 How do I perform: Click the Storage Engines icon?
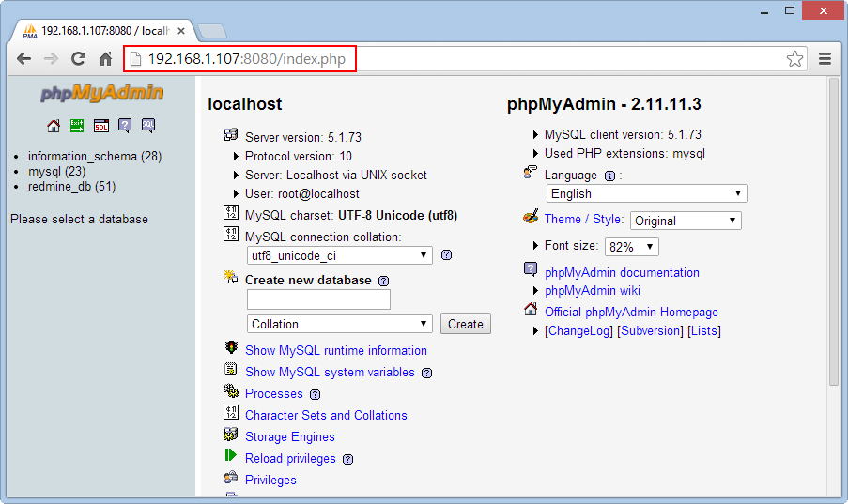(231, 434)
